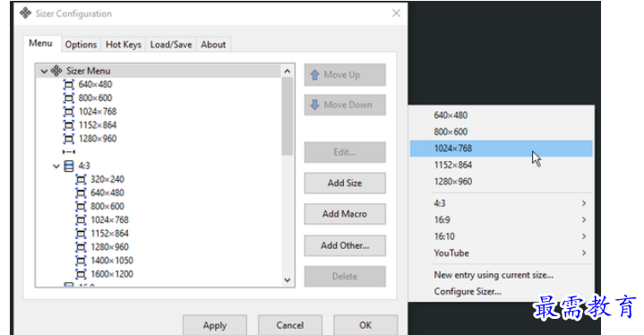Click the size icon beside 1400×1050

click(x=81, y=261)
